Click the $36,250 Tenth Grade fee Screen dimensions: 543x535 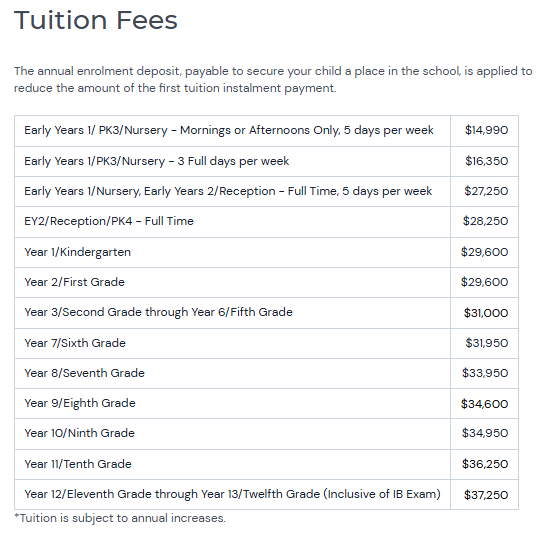coord(485,464)
